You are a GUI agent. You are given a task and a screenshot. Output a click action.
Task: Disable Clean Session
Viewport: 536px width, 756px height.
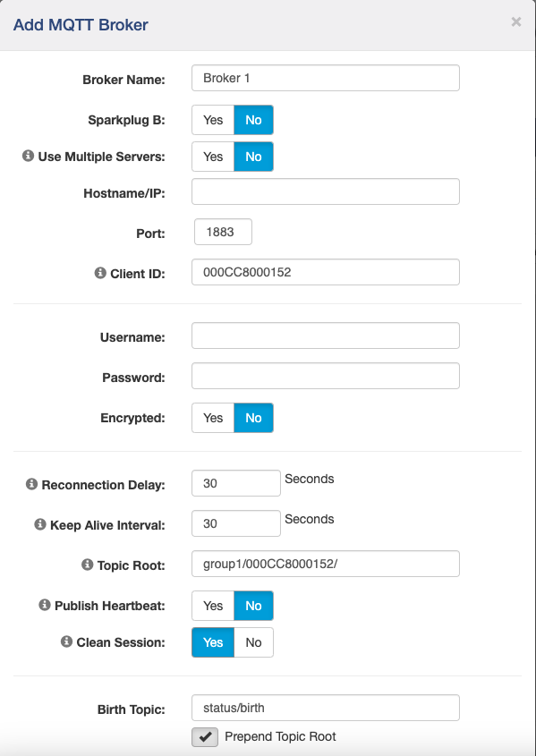[253, 642]
